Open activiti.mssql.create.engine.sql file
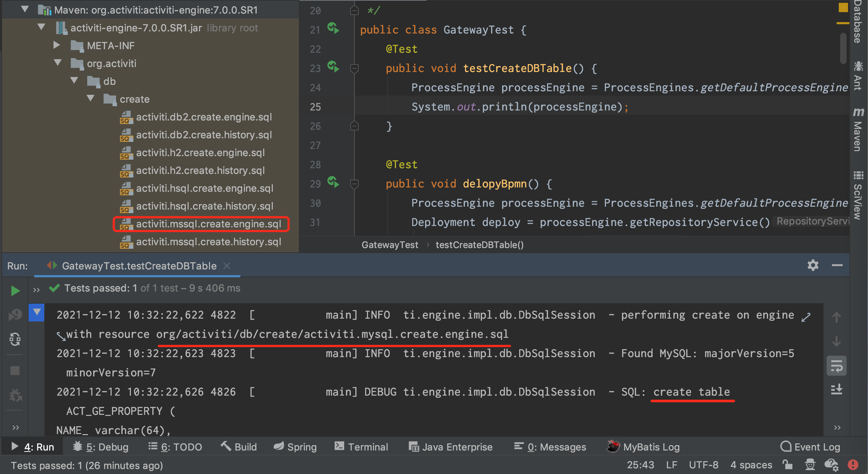The height and width of the screenshot is (474, 868). 208,224
